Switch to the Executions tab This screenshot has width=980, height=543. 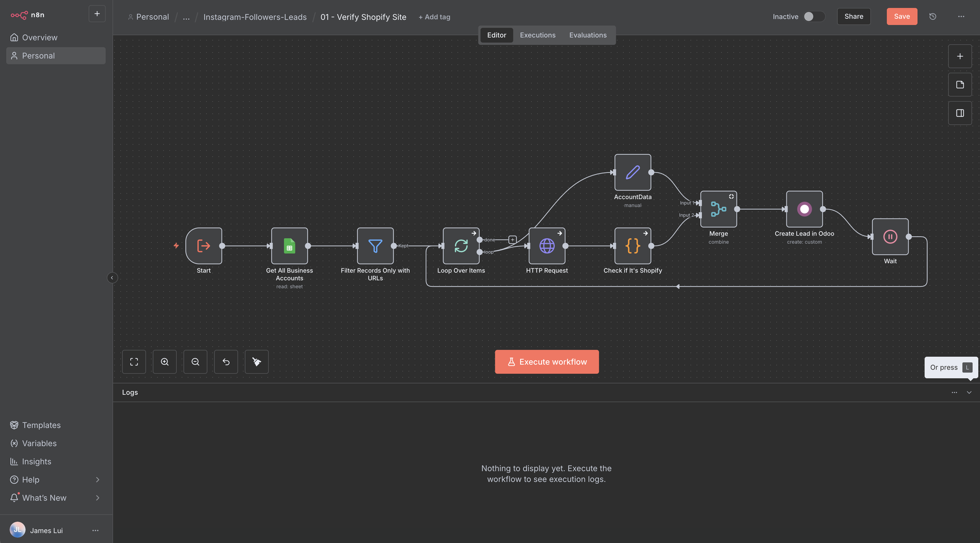537,35
